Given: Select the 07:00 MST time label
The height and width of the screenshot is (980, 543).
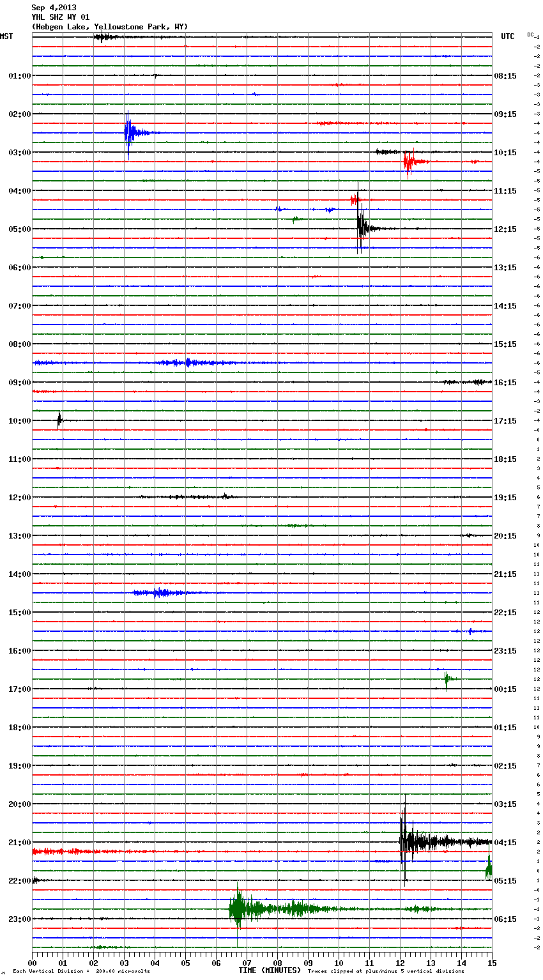Looking at the screenshot, I should (20, 306).
